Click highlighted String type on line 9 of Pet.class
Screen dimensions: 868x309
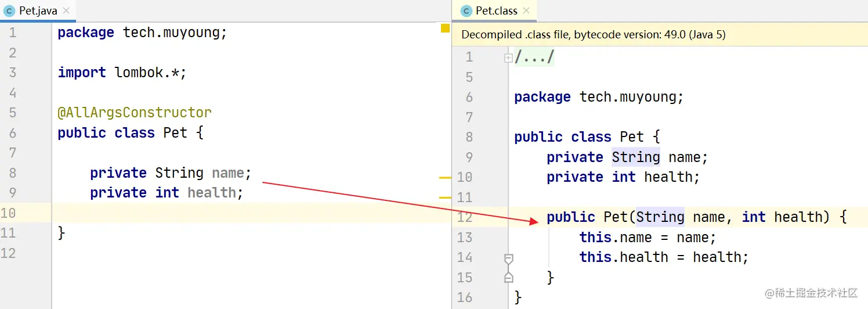coord(636,157)
